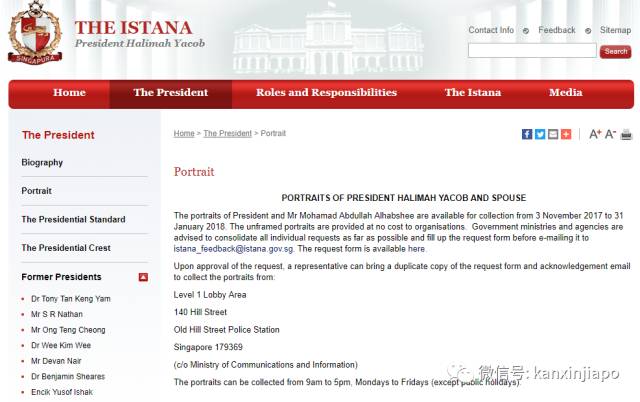Open Dr Tony Tan Keng Yam page
This screenshot has width=640, height=402.
point(70,299)
